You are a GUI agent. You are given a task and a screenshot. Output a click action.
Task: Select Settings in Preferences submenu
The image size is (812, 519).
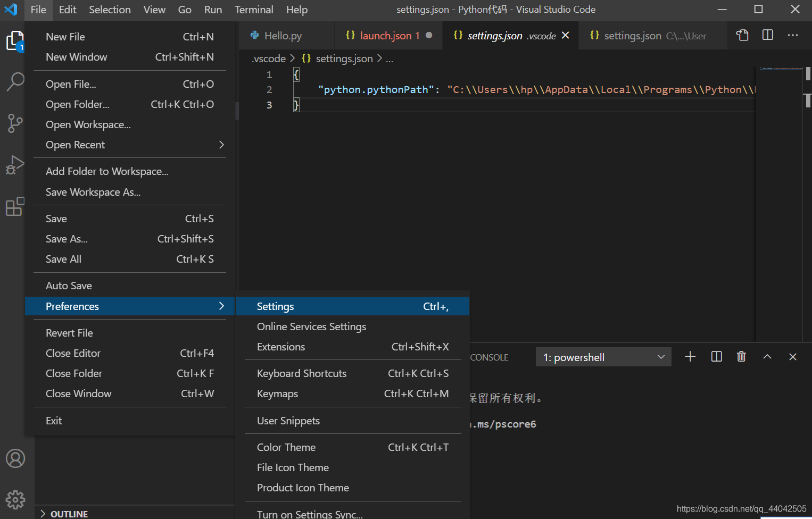353,306
